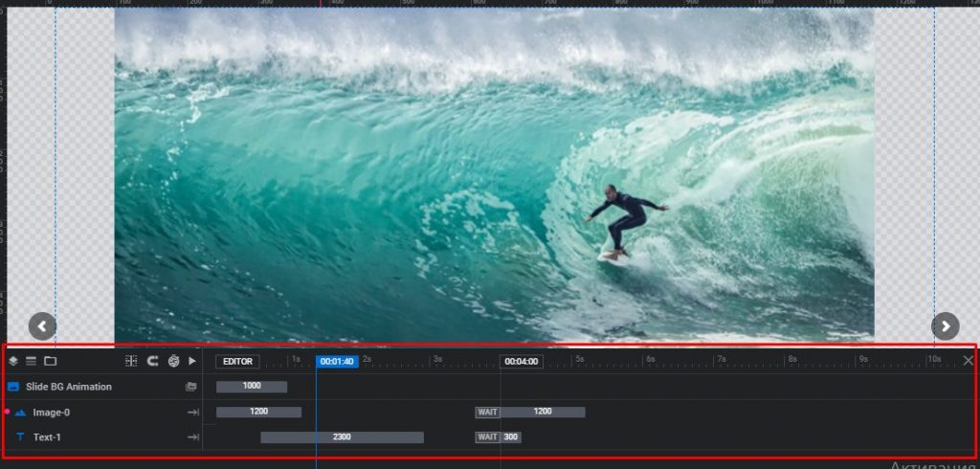The image size is (980, 469).
Task: Click the layers stack icon in timeline
Action: [x=13, y=361]
